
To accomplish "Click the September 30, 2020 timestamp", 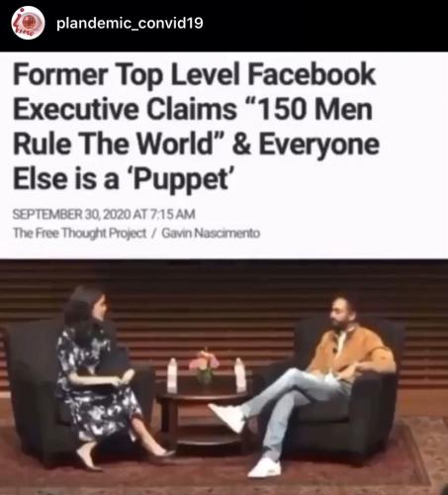I will click(104, 215).
